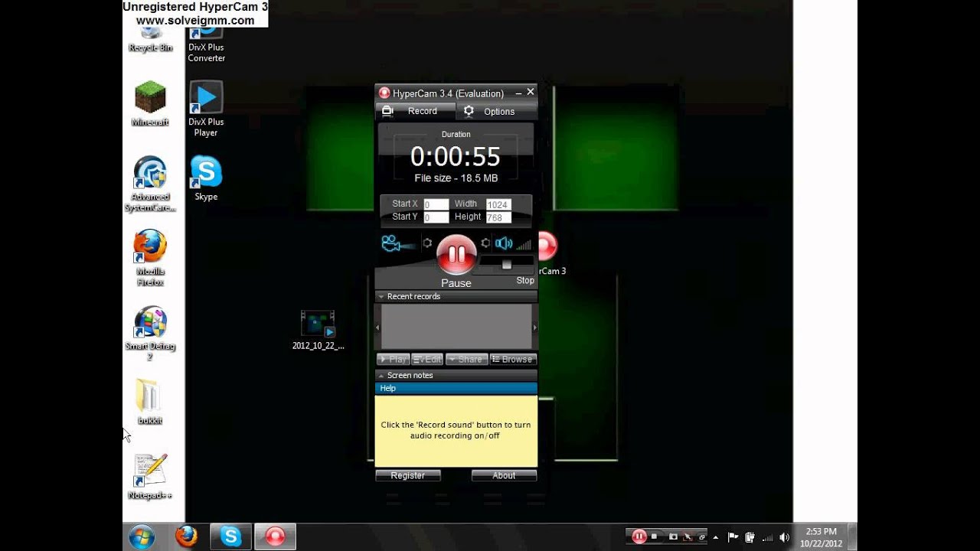This screenshot has width=980, height=551.
Task: Minimize the HyperCam window
Action: point(518,93)
